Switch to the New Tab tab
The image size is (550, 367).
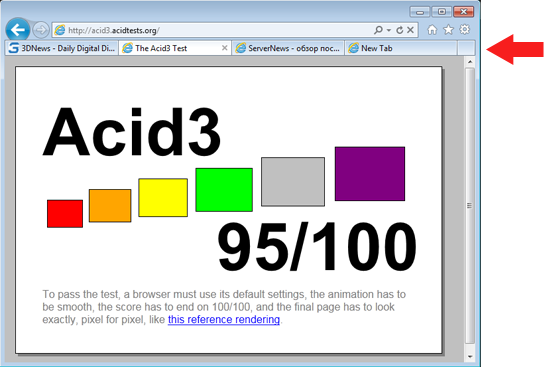pos(401,48)
